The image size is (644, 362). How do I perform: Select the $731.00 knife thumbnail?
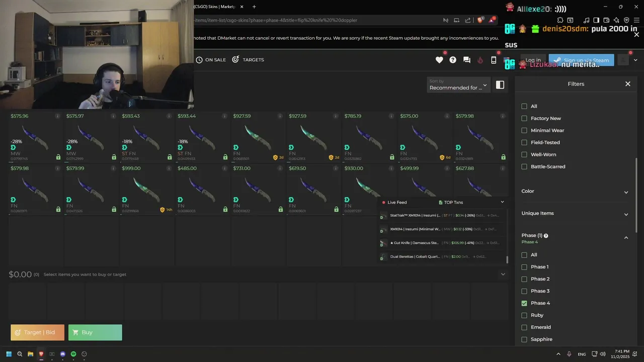[x=259, y=191]
